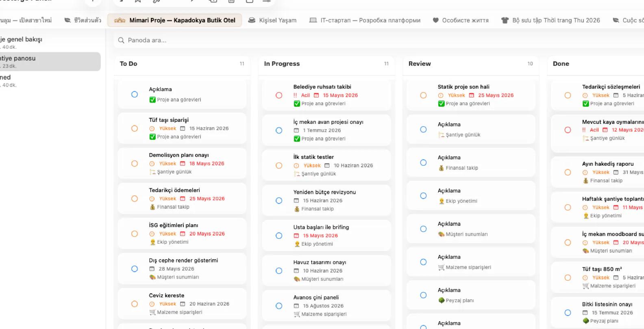Select the Особисте життя tab

[x=460, y=20]
